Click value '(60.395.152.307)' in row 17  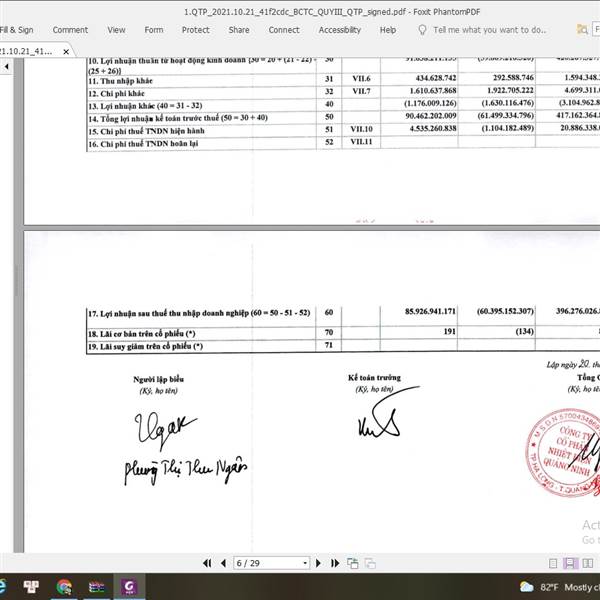coord(505,311)
